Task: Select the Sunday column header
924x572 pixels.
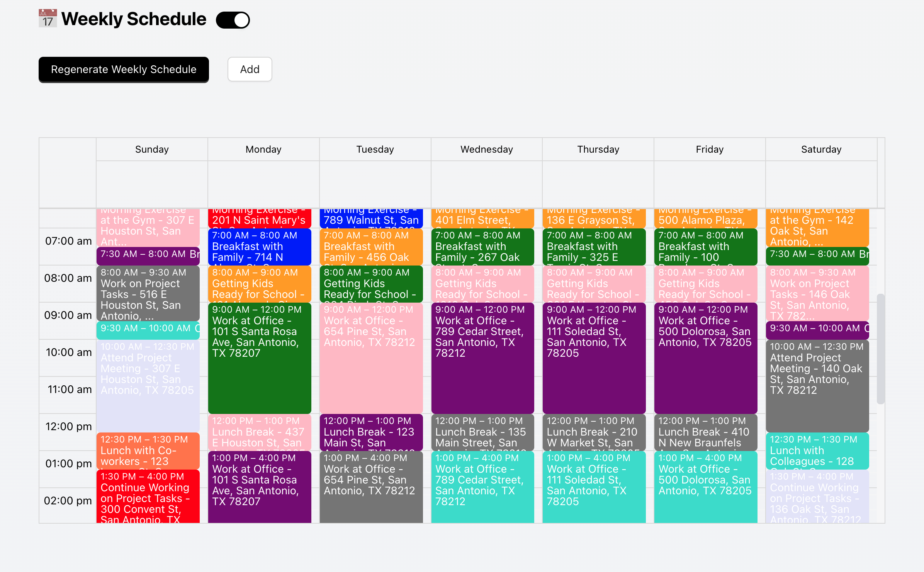Action: 152,150
